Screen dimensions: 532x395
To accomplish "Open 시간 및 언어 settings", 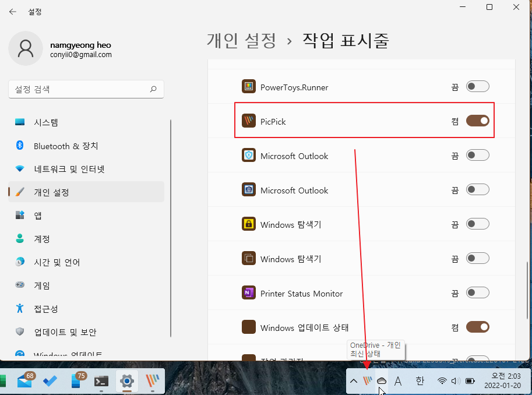I will click(86, 262).
